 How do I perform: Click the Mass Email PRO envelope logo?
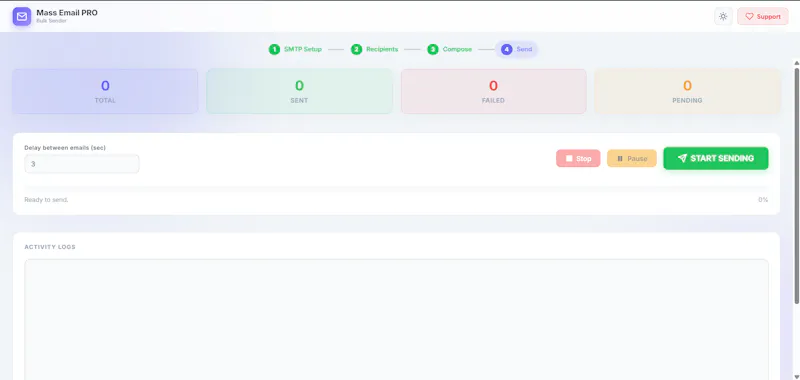(x=21, y=16)
